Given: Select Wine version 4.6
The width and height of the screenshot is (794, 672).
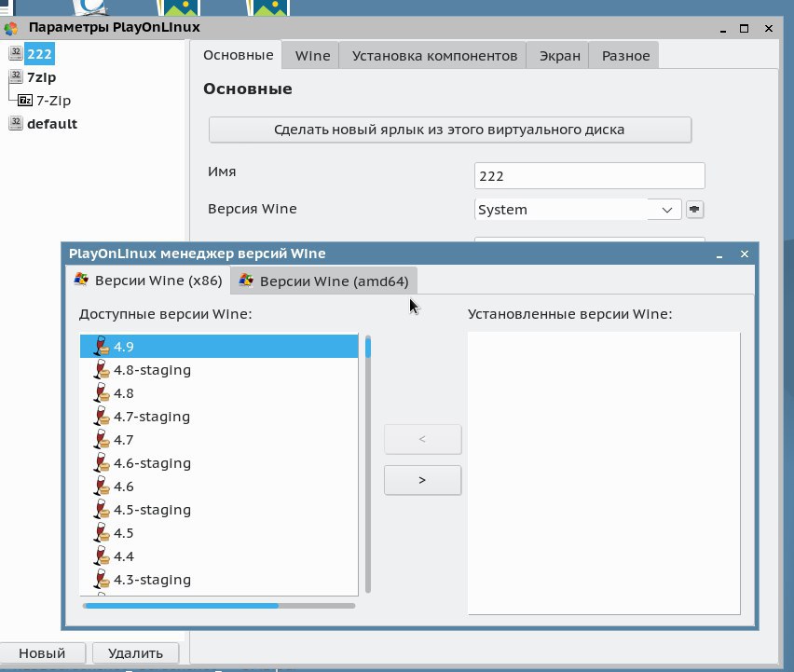Looking at the screenshot, I should 219,487.
